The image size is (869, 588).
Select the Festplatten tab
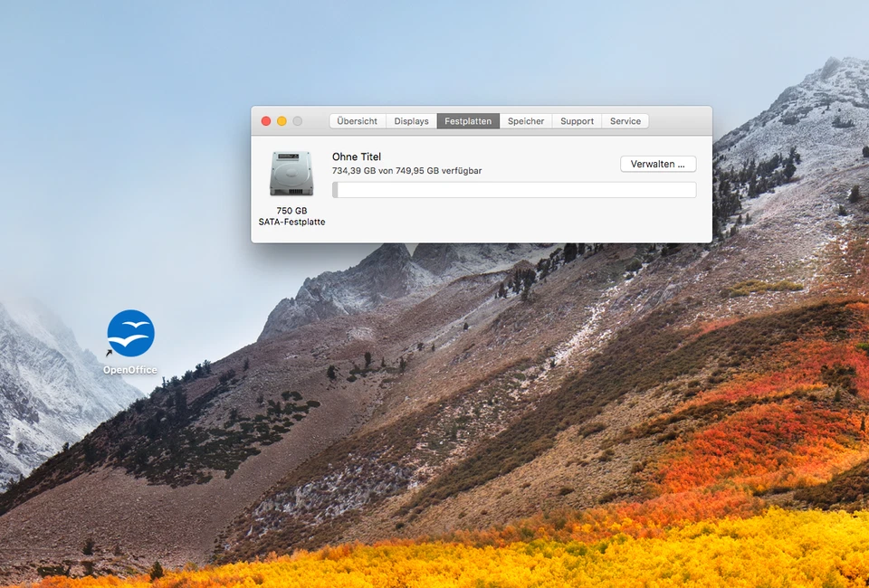coord(467,120)
